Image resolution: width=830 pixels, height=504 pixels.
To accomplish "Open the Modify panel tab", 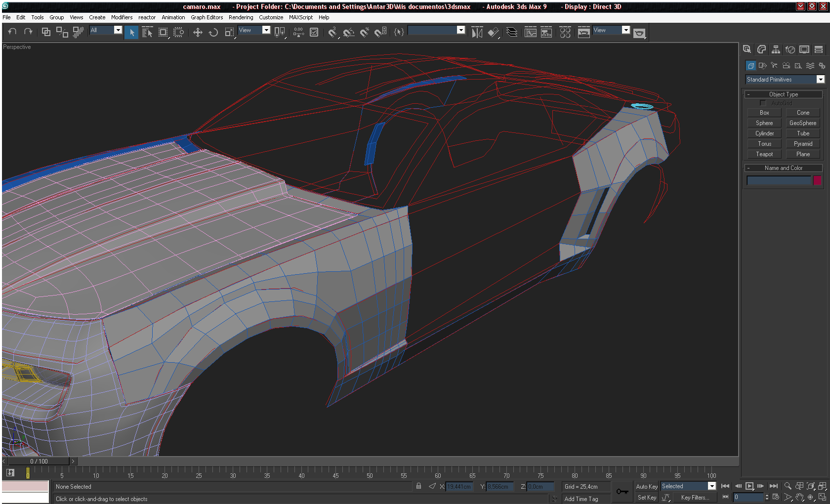I will click(761, 49).
